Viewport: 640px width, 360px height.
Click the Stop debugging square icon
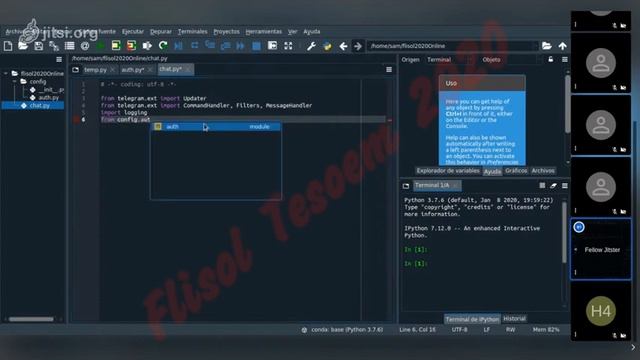pos(256,46)
